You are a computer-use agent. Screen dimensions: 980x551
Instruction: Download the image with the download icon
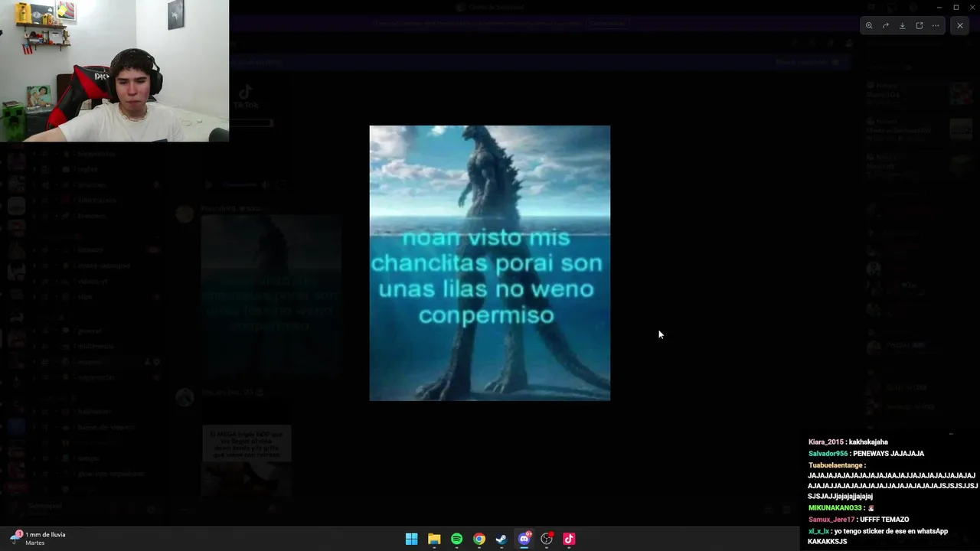[902, 25]
